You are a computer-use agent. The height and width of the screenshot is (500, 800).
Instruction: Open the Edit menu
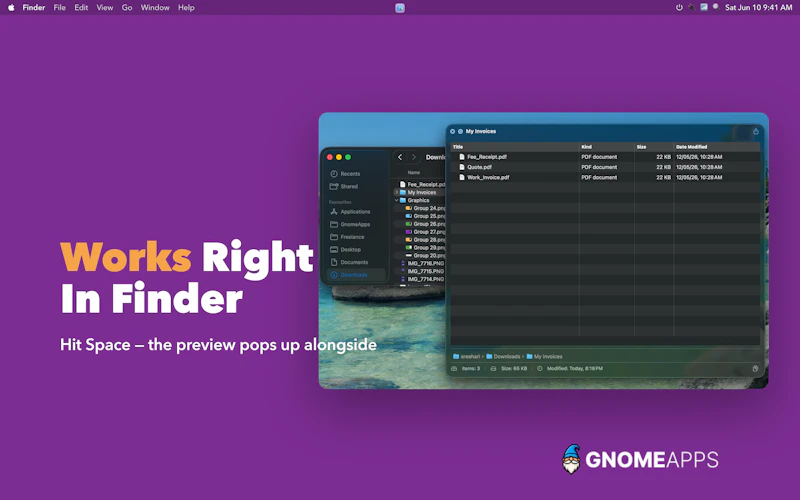point(81,8)
